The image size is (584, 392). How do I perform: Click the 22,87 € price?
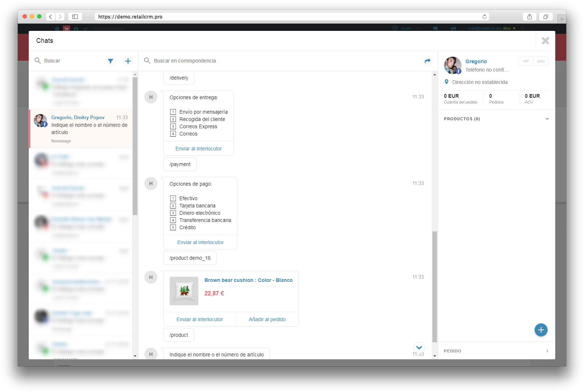[x=214, y=293]
